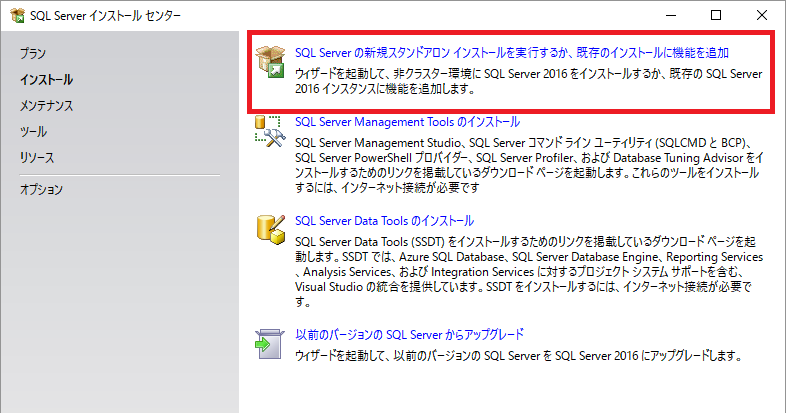The width and height of the screenshot is (786, 413).
Task: Click the Management Tools hammer-and-wrench icon
Action: point(270,131)
